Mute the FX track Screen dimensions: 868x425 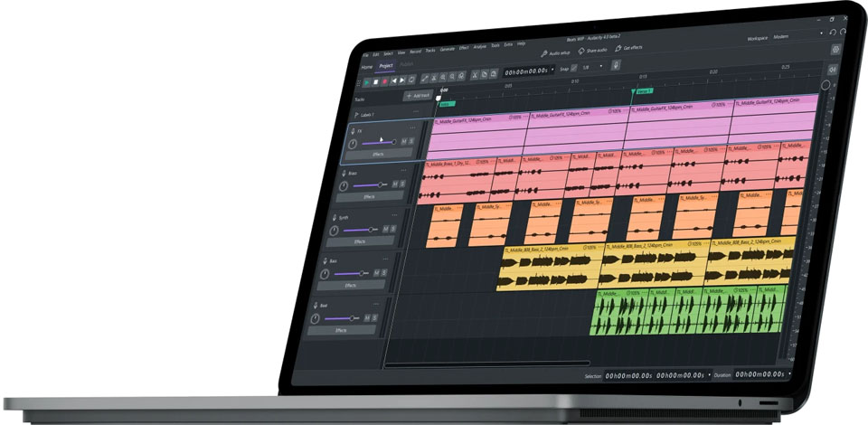403,142
